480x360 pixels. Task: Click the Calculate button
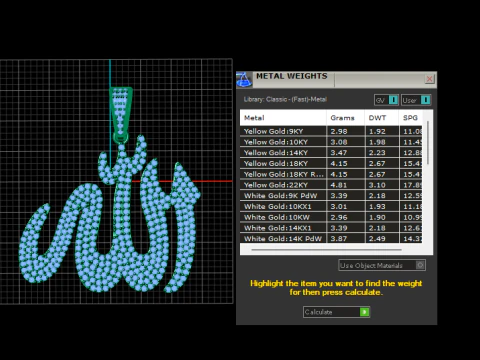click(336, 312)
